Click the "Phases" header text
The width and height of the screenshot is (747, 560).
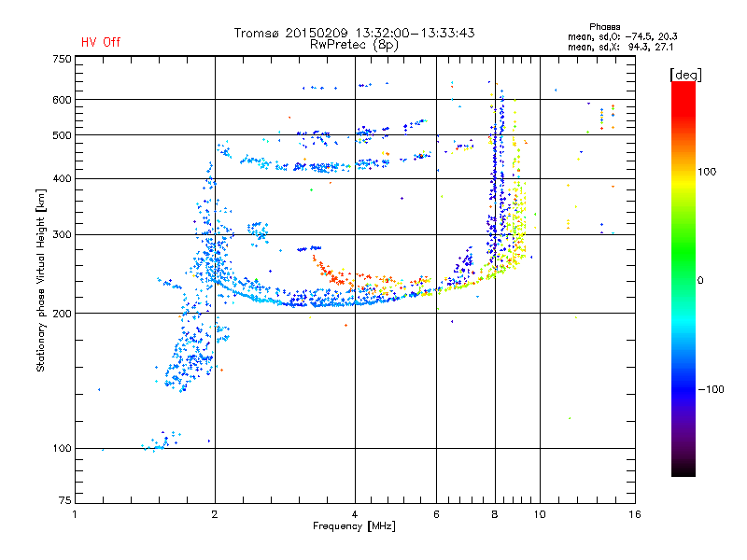point(604,27)
